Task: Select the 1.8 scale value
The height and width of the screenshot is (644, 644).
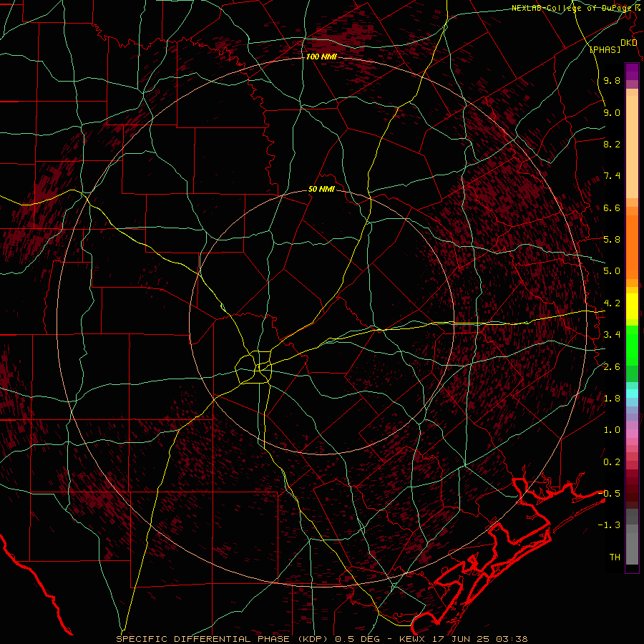Action: tap(612, 399)
